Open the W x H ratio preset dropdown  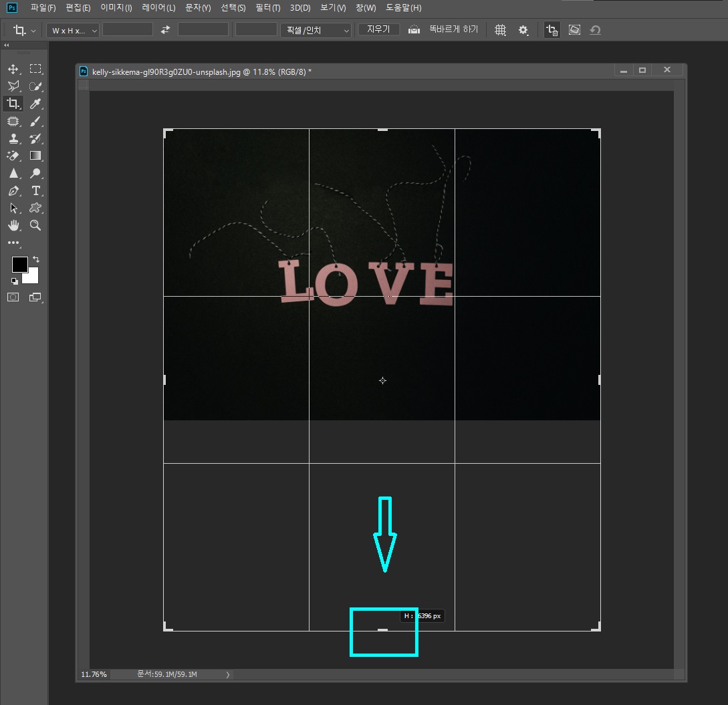pyautogui.click(x=73, y=31)
